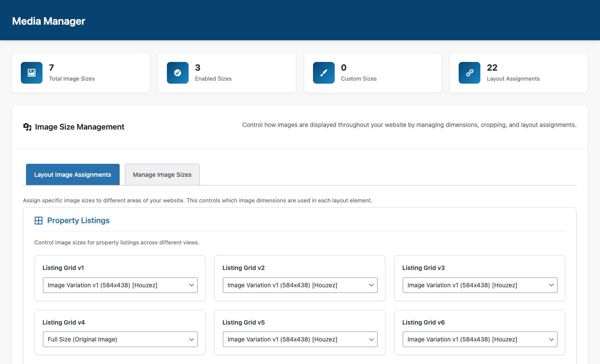Image resolution: width=600 pixels, height=364 pixels.
Task: Expand the Listing Grid v5 dropdown
Action: click(x=300, y=339)
